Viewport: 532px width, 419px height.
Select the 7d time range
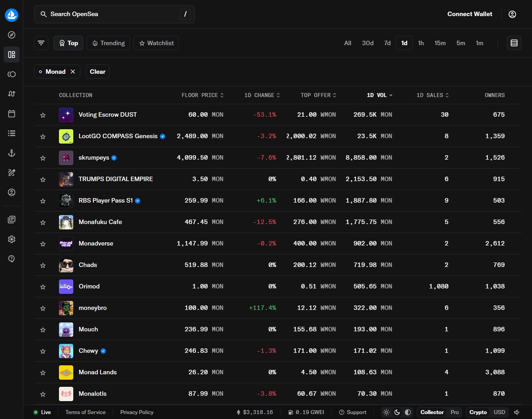tap(387, 43)
